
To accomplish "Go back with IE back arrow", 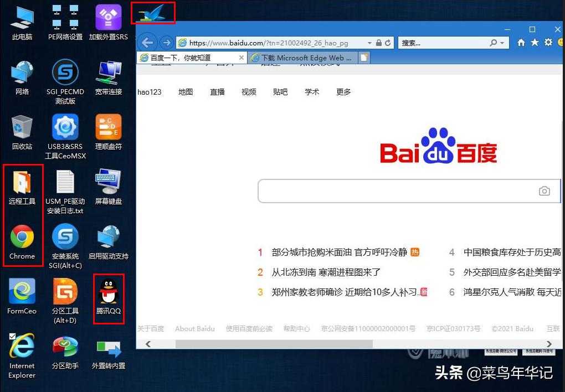I will pos(147,43).
